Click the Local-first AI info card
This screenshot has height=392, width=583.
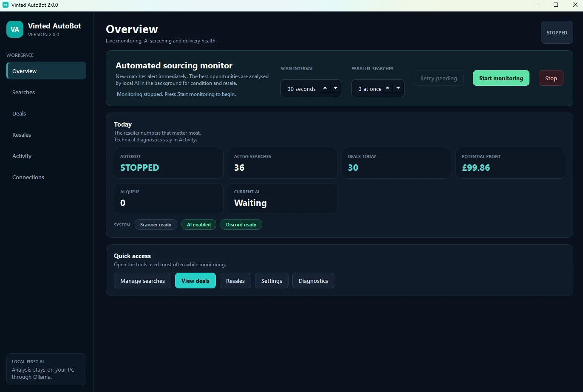(x=46, y=369)
